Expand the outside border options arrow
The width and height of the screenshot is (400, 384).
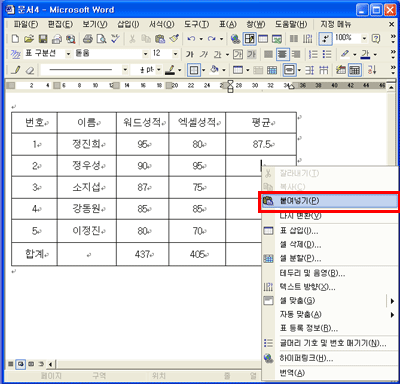(203, 70)
